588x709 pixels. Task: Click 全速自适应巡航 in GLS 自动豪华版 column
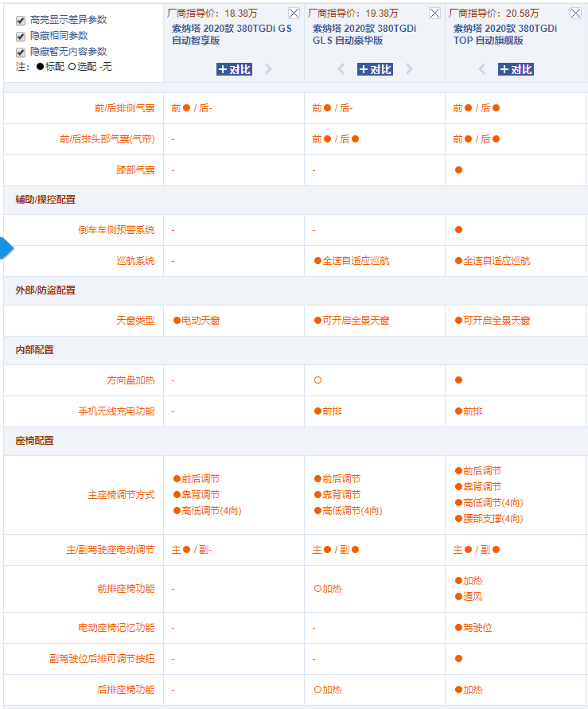[352, 261]
